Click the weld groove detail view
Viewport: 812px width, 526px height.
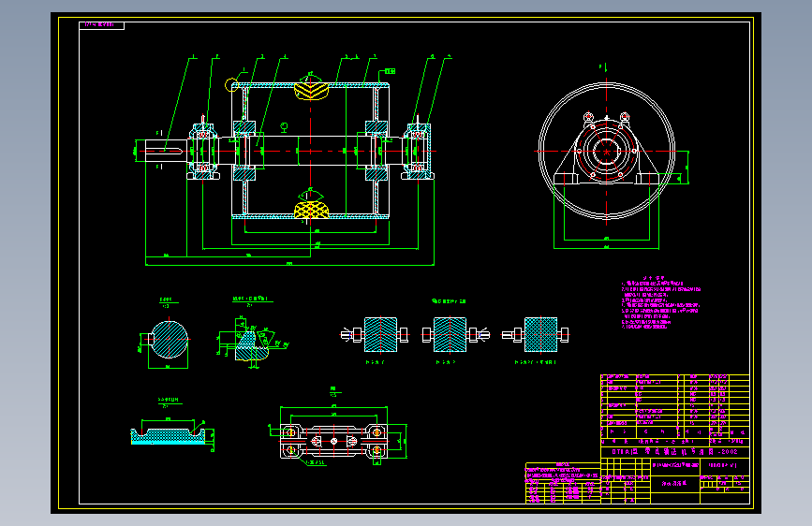pyautogui.click(x=252, y=342)
